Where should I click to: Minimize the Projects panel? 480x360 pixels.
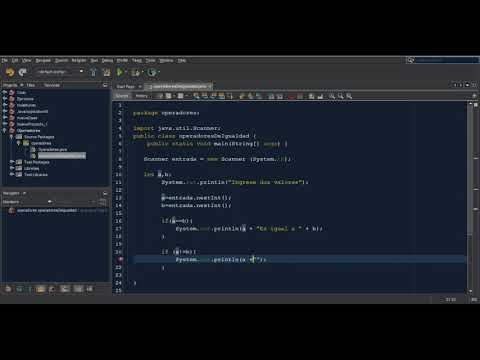[105, 85]
